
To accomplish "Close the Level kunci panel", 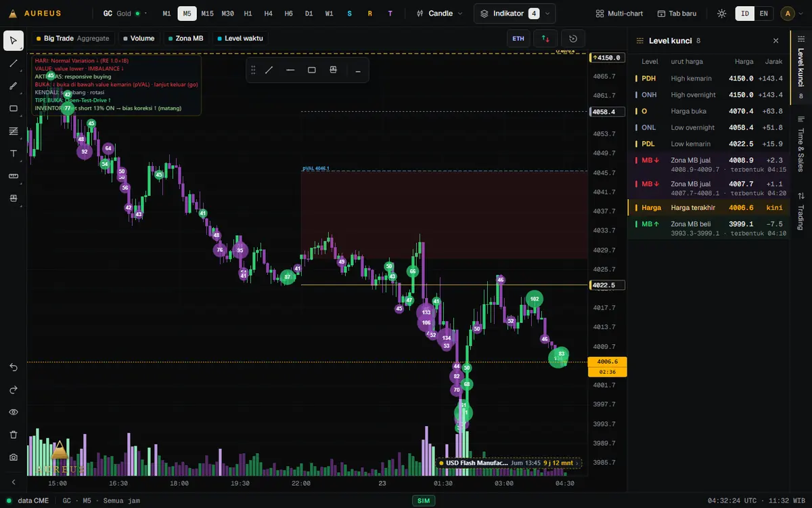I will [x=775, y=41].
